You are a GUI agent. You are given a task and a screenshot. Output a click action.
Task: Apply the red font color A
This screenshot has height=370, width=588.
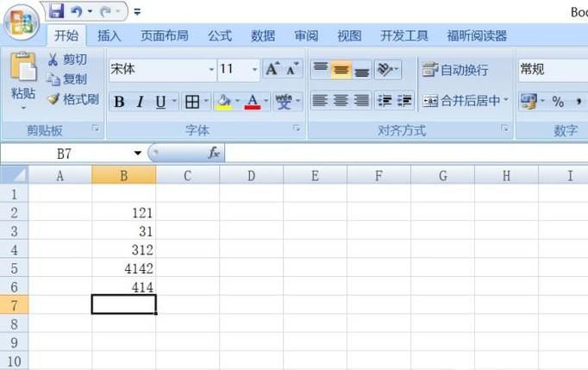(253, 101)
